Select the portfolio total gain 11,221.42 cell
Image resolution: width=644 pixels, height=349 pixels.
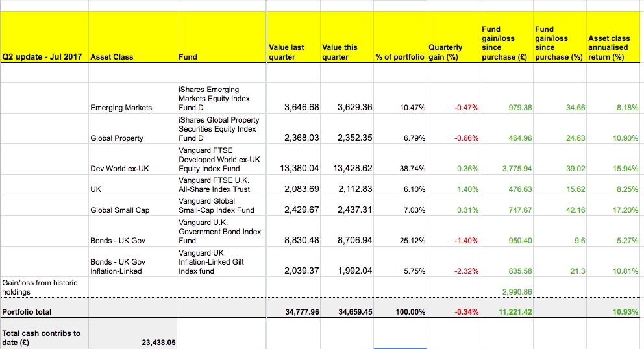point(506,312)
